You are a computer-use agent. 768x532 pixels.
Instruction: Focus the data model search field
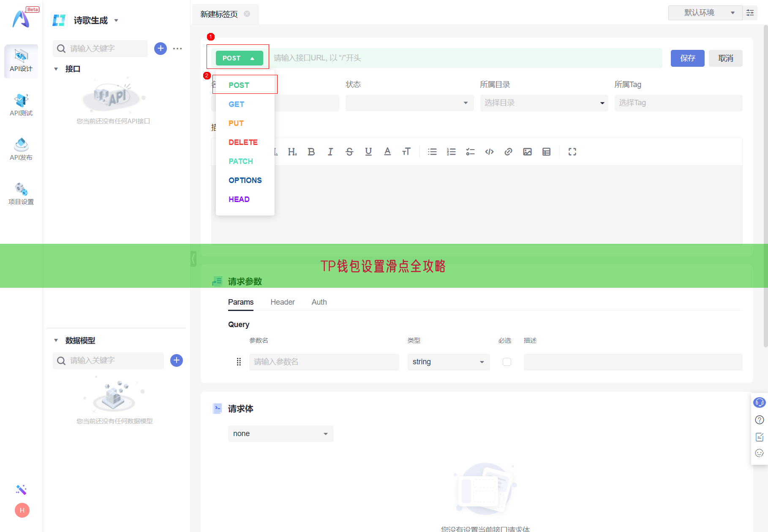click(x=109, y=360)
